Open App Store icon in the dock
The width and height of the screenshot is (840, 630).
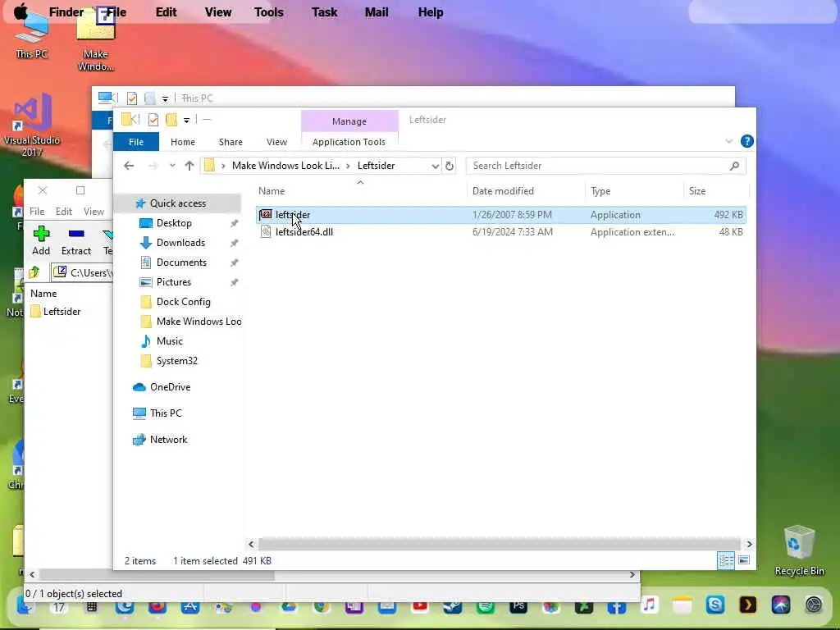(190, 606)
